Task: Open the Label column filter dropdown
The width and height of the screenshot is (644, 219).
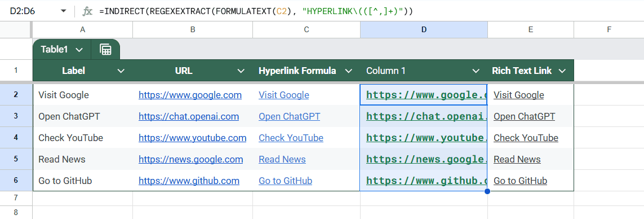Action: click(121, 71)
